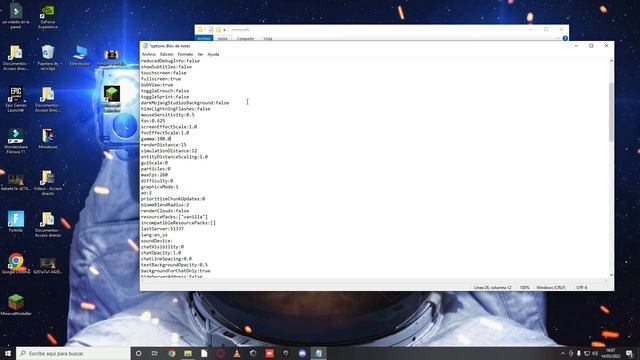Select Videos - Acceso directo desktop shortcut
This screenshot has width=640, height=360.
(48, 183)
